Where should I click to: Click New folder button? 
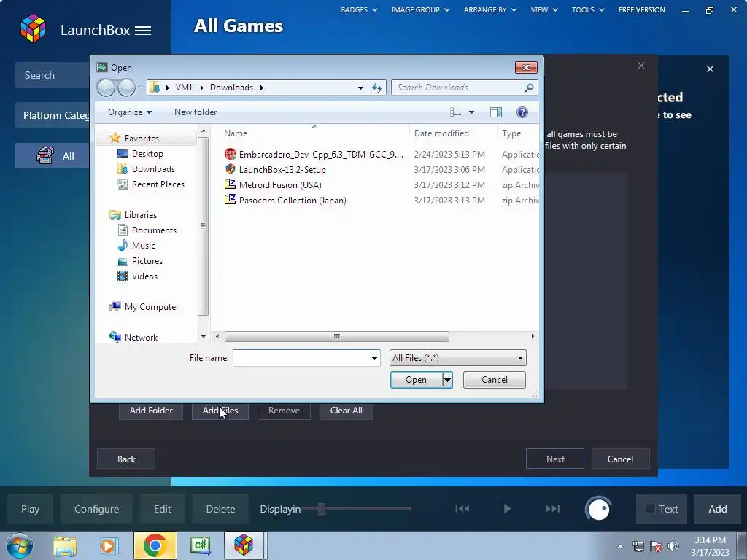click(196, 112)
